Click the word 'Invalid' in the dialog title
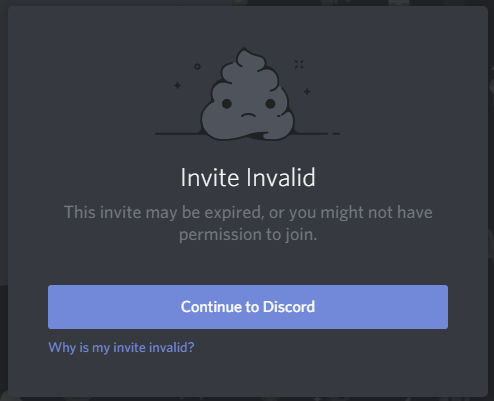The image size is (494, 401). click(x=281, y=177)
